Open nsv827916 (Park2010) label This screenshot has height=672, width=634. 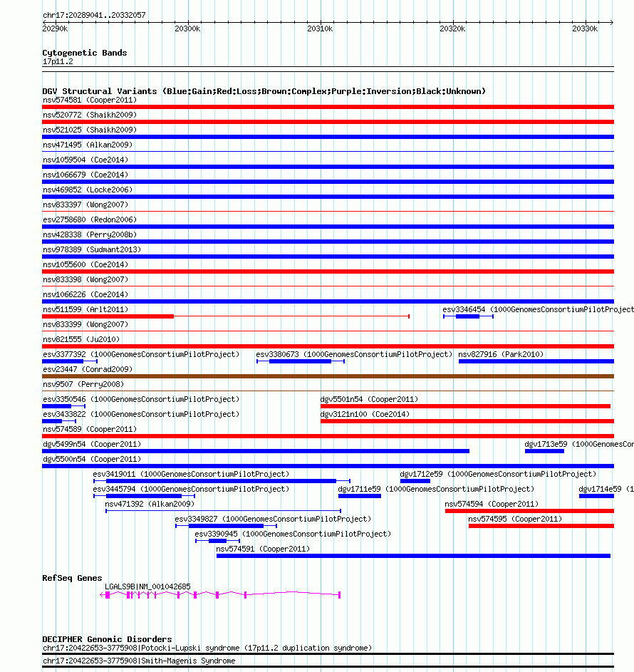[x=501, y=354]
